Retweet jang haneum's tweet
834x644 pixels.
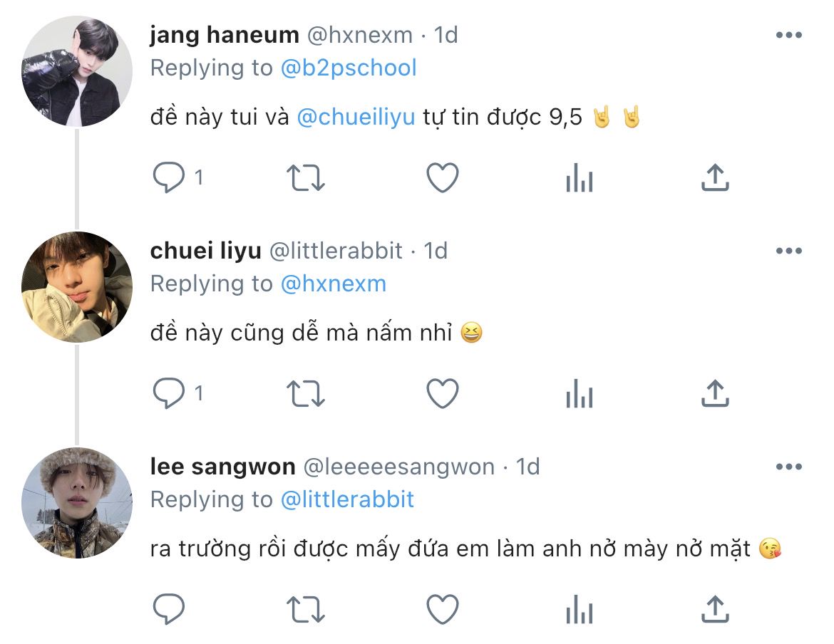[x=305, y=178]
